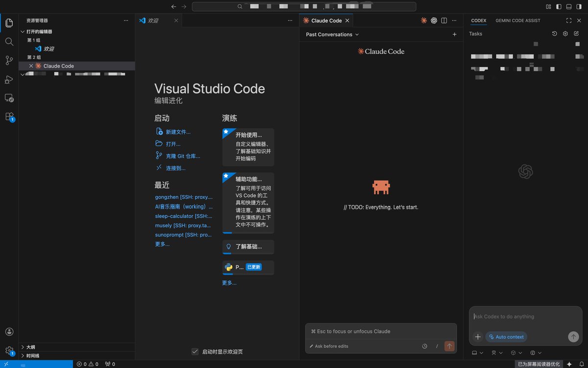Screen dimensions: 588x368
Task: Open the Accounts menu icon
Action: (x=9, y=332)
